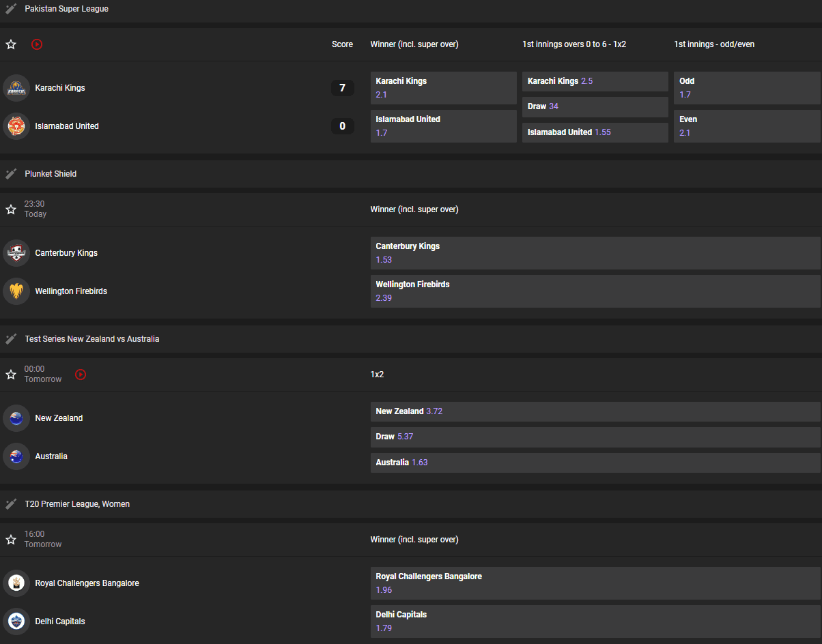Click cricket icon beside T20 Premier League
This screenshot has width=822, height=644.
click(11, 504)
